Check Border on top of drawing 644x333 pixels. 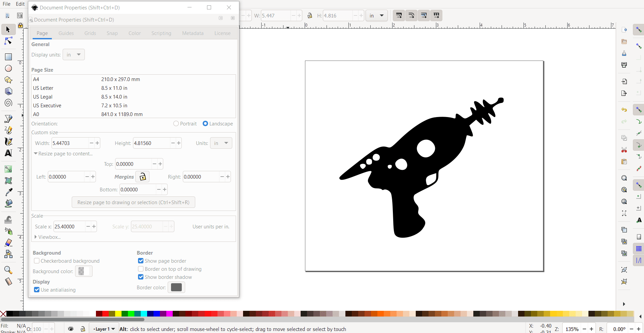tap(141, 269)
